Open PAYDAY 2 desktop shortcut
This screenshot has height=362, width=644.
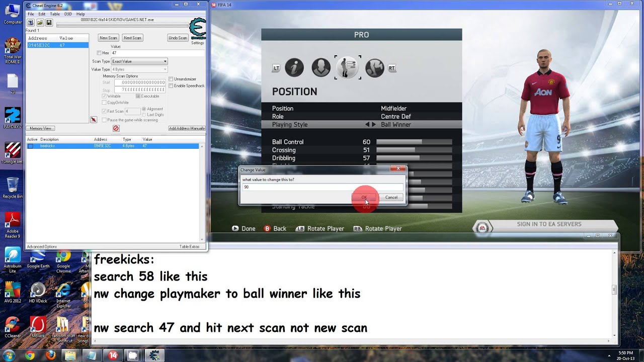pyautogui.click(x=13, y=119)
